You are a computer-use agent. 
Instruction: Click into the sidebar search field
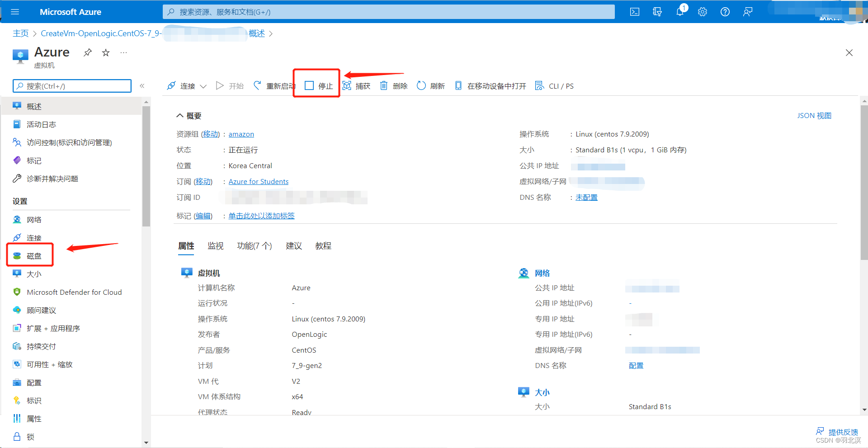pos(72,86)
